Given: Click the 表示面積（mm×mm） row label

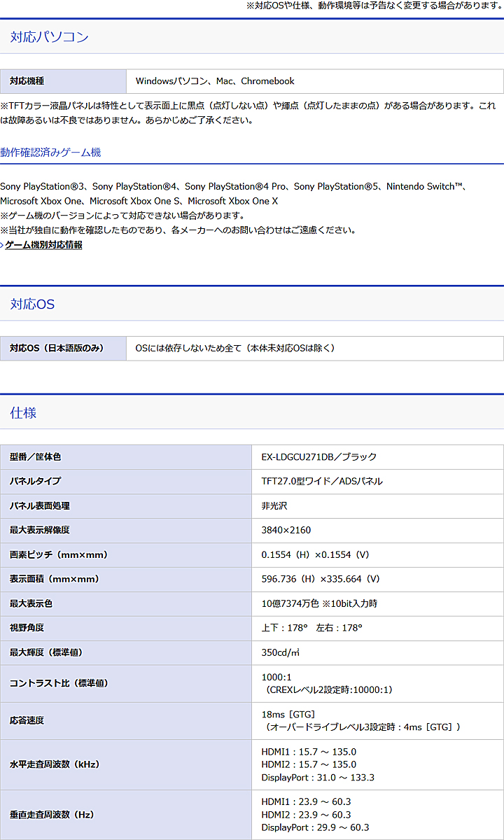Looking at the screenshot, I should [126, 580].
